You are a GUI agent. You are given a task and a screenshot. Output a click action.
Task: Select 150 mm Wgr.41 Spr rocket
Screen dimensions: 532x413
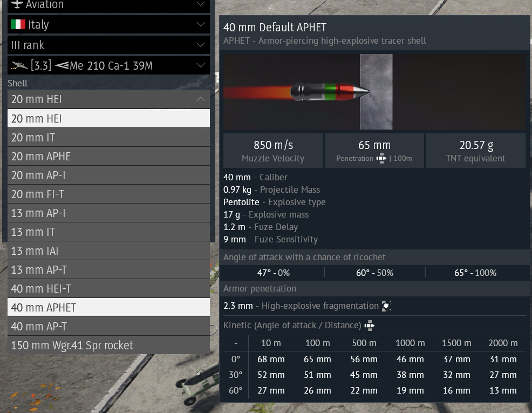tap(108, 346)
